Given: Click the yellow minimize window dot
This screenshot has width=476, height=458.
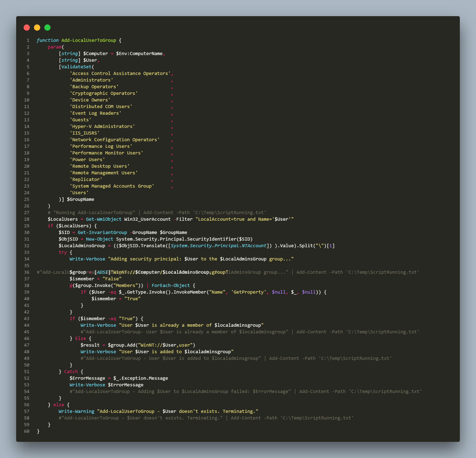Looking at the screenshot, I should click(x=37, y=28).
